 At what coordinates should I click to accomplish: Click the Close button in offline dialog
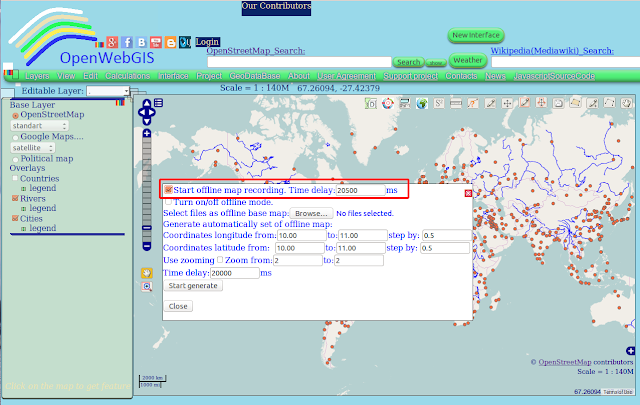click(178, 306)
